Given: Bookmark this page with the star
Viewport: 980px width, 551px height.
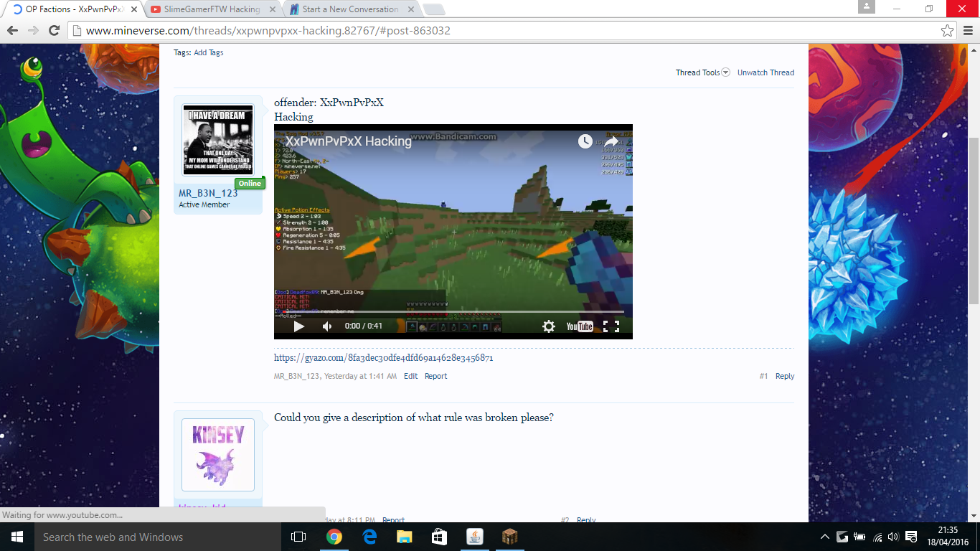Looking at the screenshot, I should point(947,31).
